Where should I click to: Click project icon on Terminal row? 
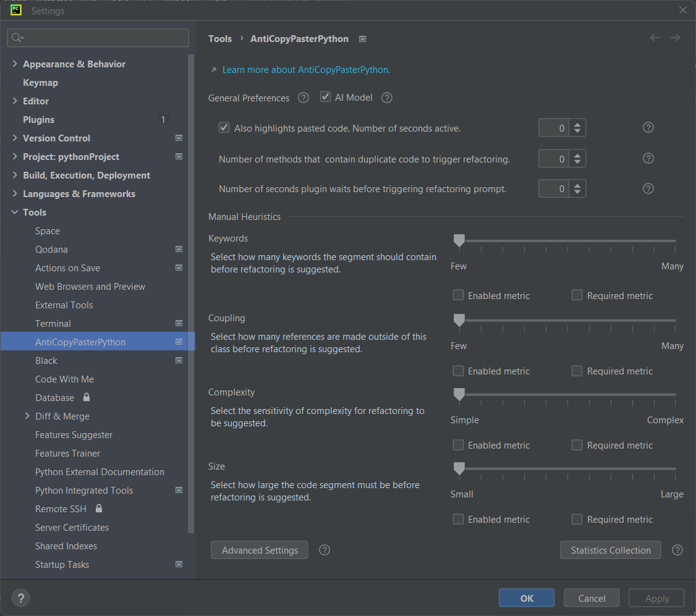tap(179, 324)
